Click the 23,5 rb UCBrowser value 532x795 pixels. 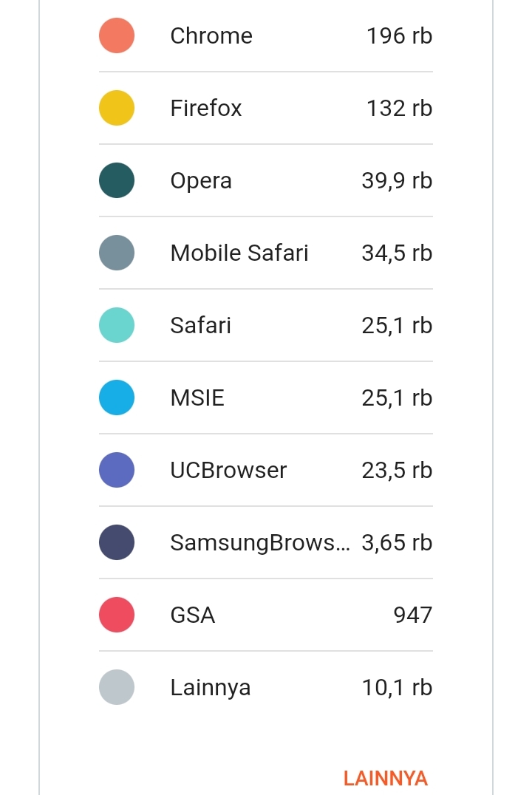coord(397,471)
